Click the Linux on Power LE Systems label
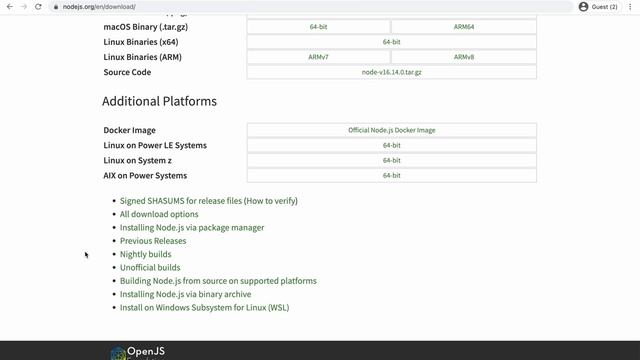 [x=155, y=145]
